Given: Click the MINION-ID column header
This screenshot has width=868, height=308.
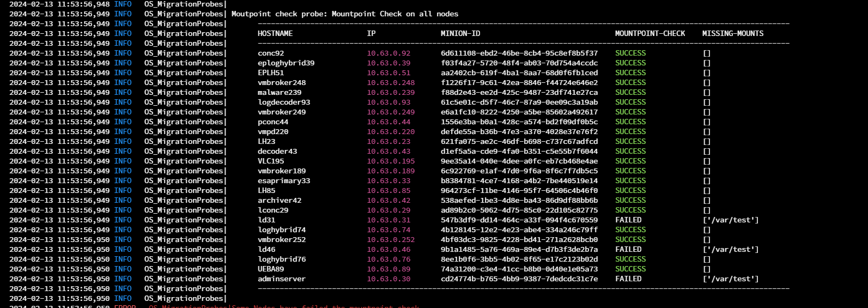Looking at the screenshot, I should click(x=460, y=33).
